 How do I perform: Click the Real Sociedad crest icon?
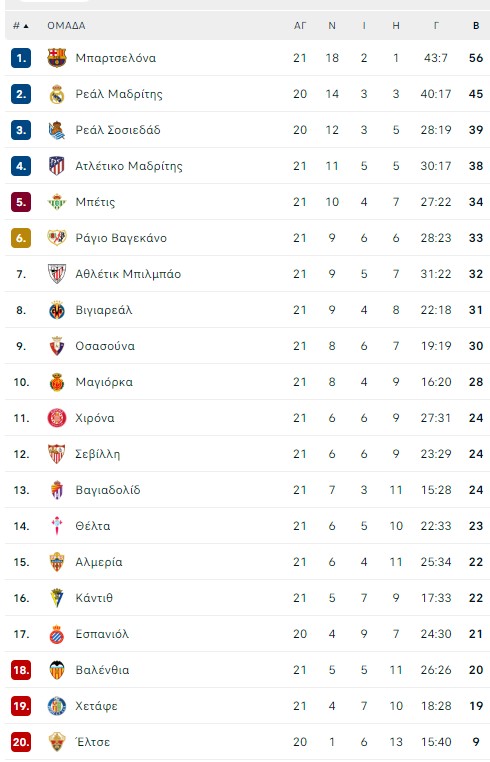pos(57,130)
